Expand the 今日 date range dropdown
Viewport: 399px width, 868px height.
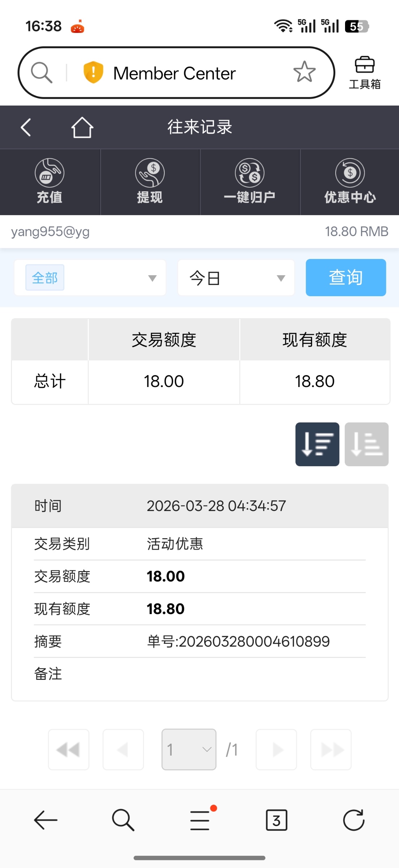coord(236,278)
